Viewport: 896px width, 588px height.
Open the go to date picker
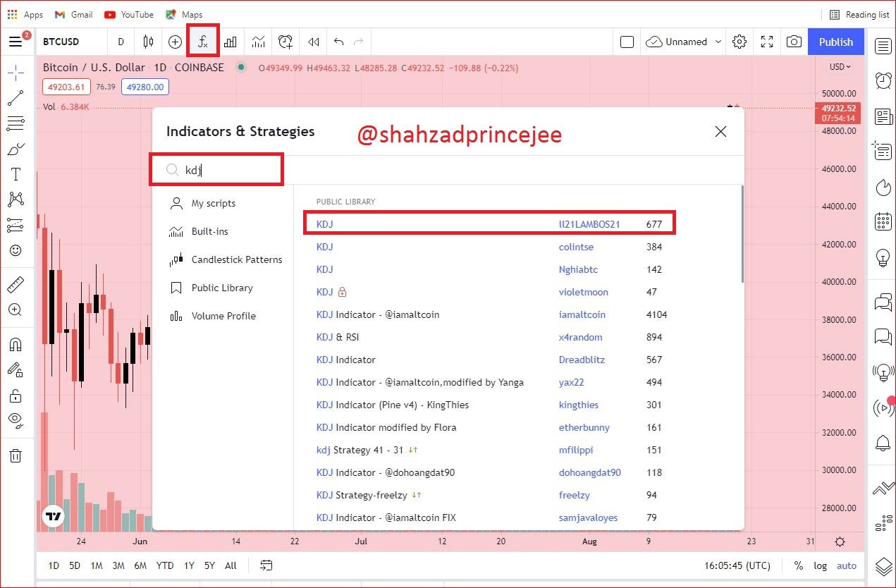[x=266, y=565]
